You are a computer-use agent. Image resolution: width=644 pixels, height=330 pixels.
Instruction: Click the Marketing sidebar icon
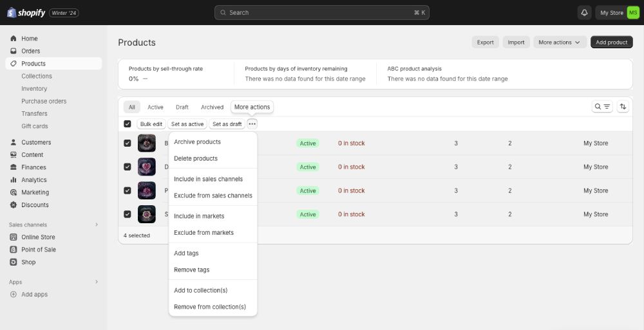[14, 192]
